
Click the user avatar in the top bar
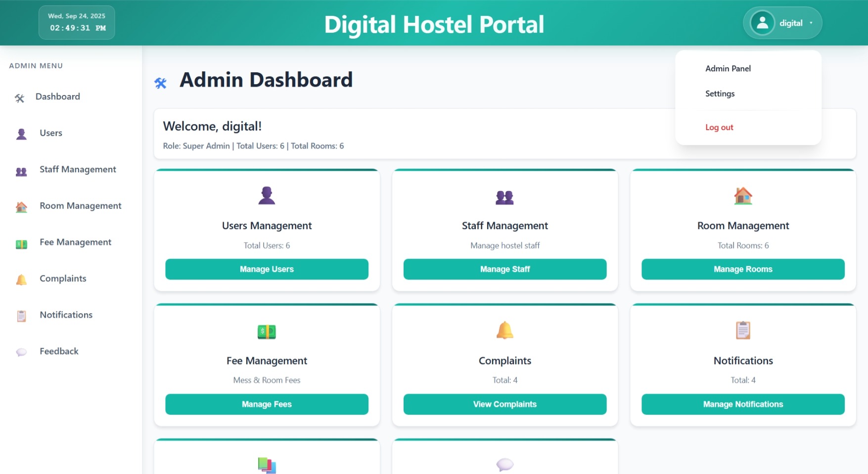tap(762, 22)
